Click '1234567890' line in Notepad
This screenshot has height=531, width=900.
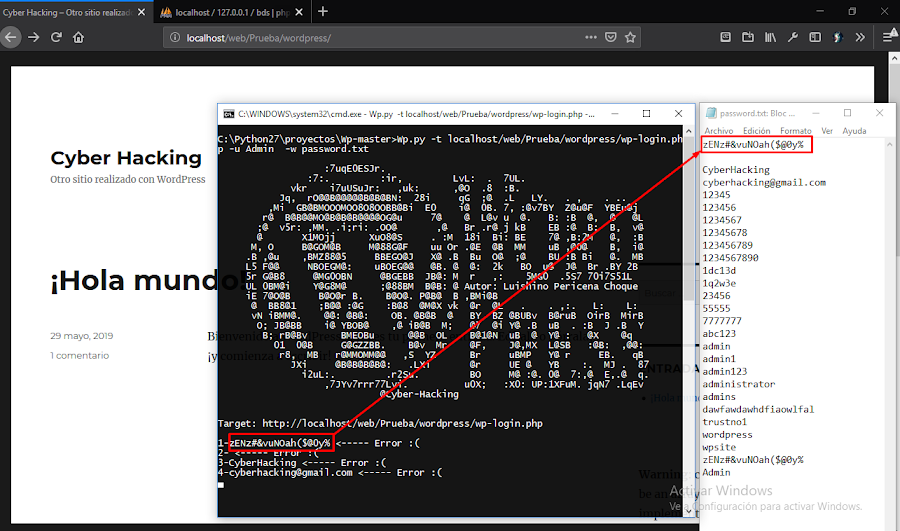[730, 258]
